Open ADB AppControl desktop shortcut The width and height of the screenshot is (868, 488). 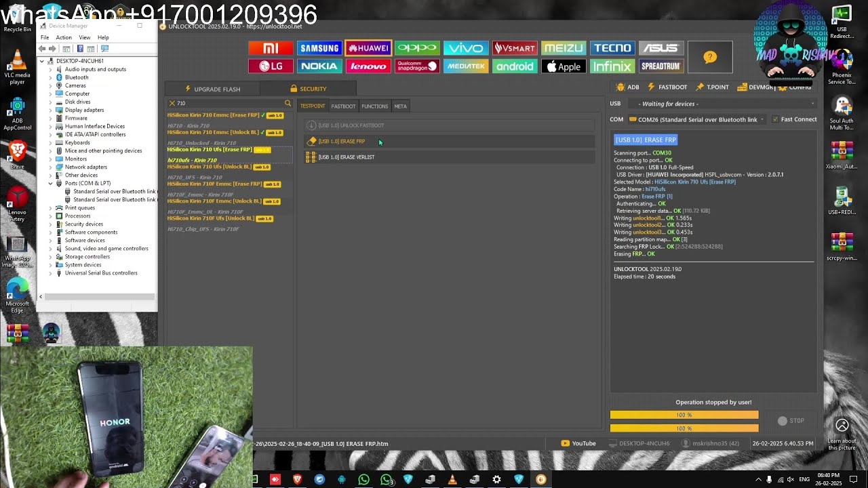18,113
